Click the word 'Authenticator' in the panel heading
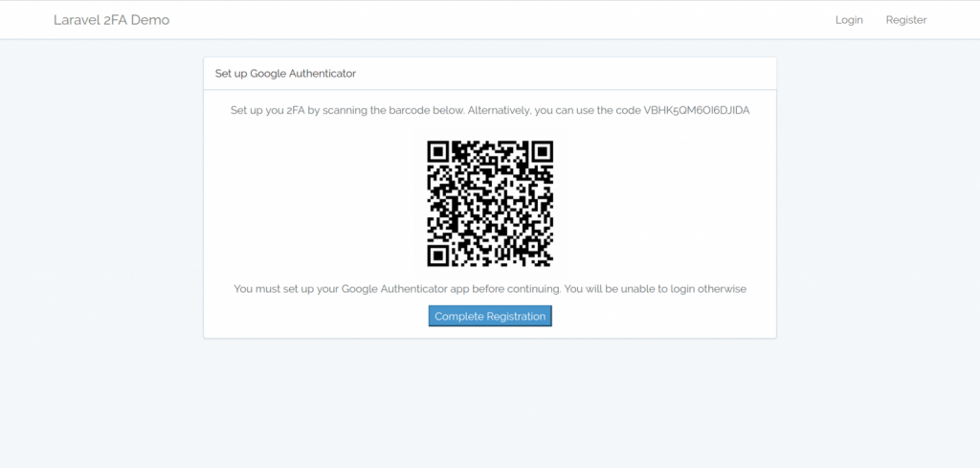Screen dimensions: 980x468 [x=323, y=74]
